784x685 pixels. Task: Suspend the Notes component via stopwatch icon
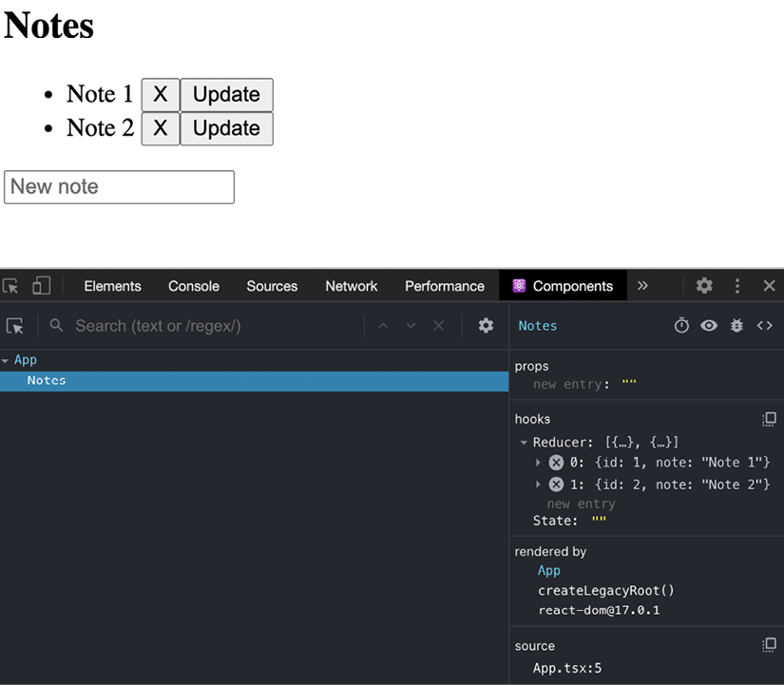pyautogui.click(x=681, y=325)
